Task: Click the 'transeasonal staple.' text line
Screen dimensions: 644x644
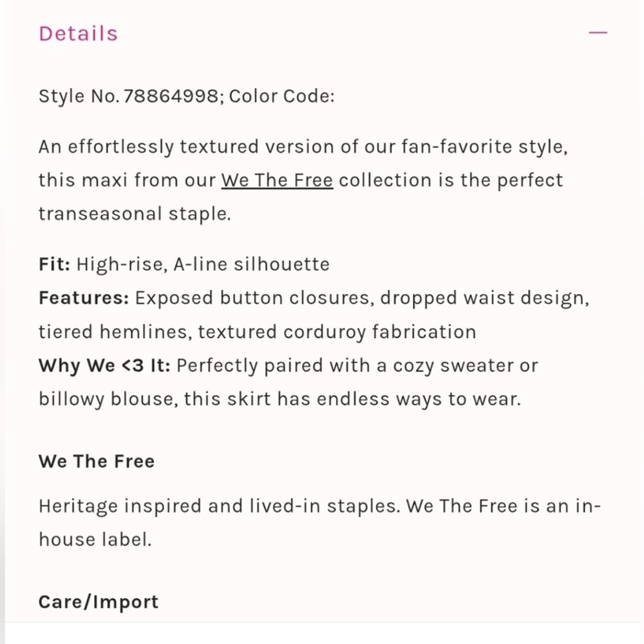Action: (135, 214)
